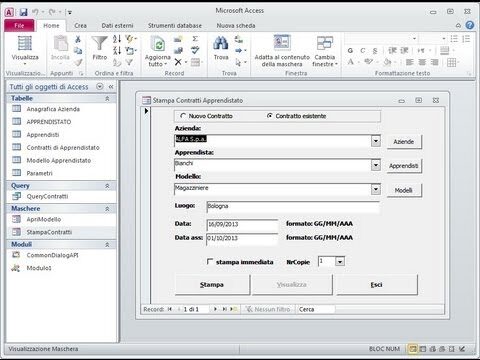
Task: Collapse the Moduli group
Action: (107, 245)
